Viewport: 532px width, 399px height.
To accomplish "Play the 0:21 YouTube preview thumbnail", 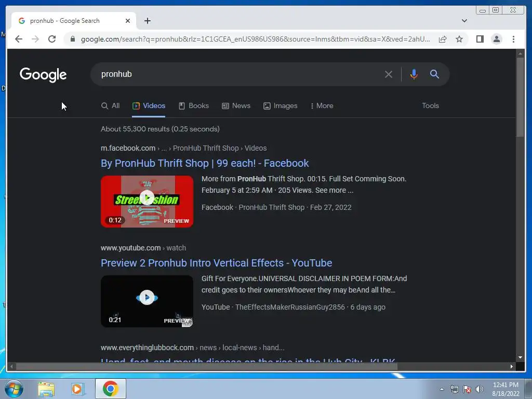I will pos(147,301).
